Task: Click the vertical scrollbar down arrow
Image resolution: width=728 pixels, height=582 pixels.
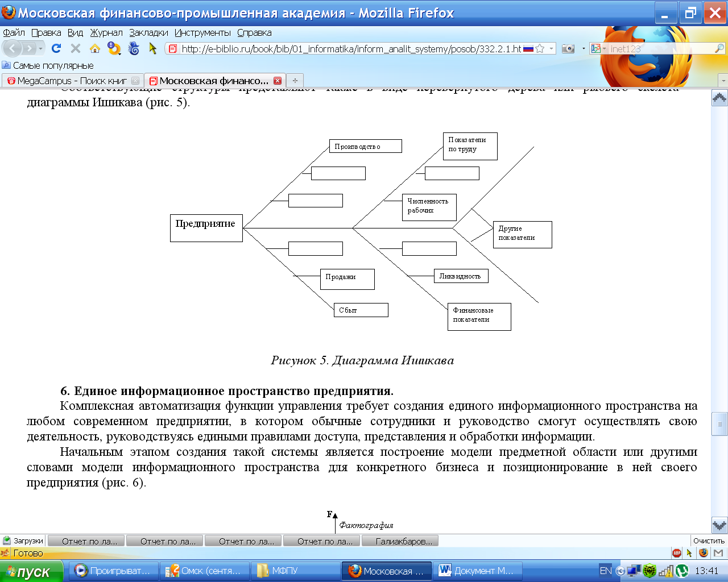Action: coord(719,526)
